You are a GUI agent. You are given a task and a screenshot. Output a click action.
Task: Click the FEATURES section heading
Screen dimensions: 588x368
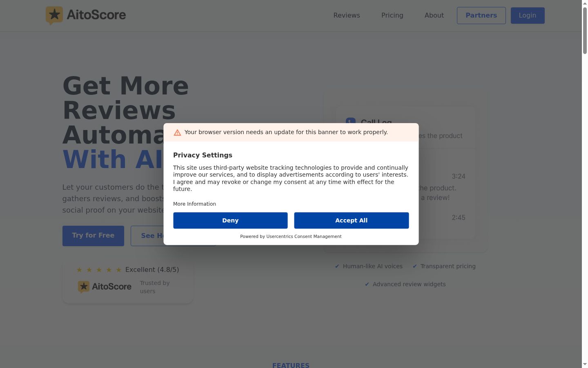coord(291,365)
